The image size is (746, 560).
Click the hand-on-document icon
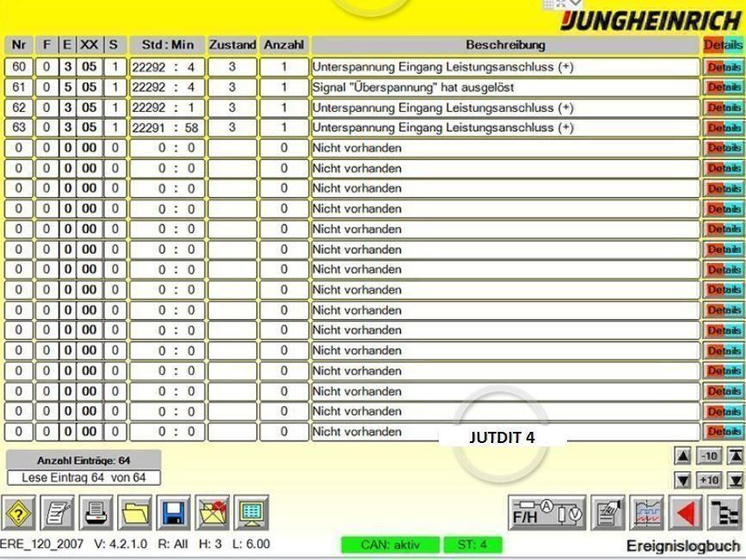(609, 514)
